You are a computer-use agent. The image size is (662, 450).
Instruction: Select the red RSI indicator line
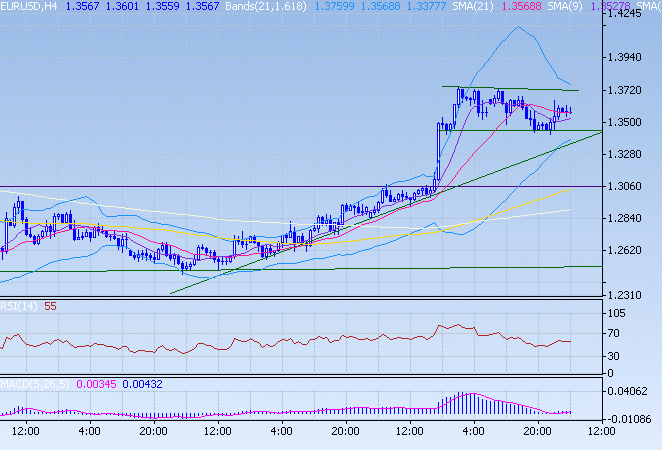pyautogui.click(x=300, y=345)
